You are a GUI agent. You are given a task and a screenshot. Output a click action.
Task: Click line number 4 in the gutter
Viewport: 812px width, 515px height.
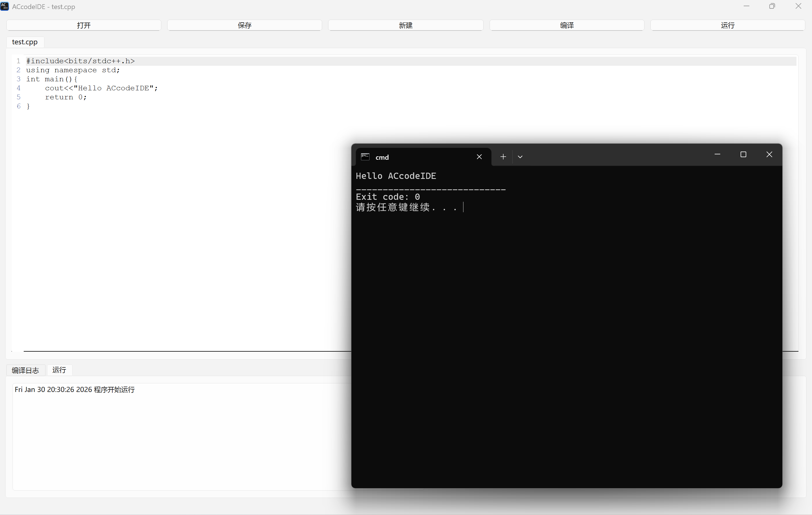pos(19,88)
